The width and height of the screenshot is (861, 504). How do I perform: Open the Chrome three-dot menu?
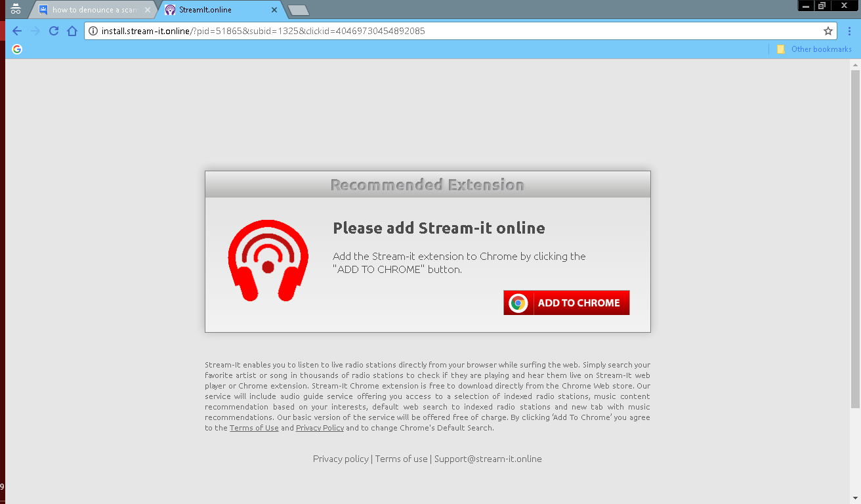(849, 31)
